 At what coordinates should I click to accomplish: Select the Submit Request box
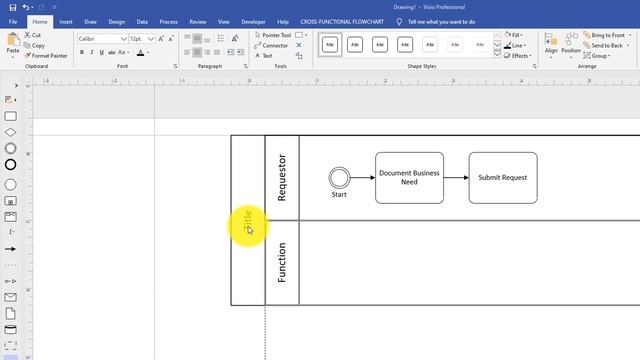[x=503, y=178]
